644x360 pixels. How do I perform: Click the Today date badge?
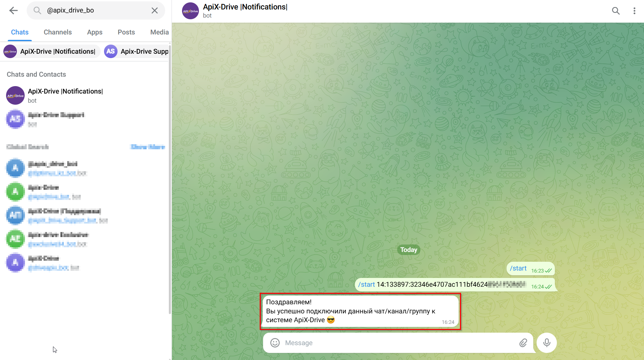tap(409, 250)
